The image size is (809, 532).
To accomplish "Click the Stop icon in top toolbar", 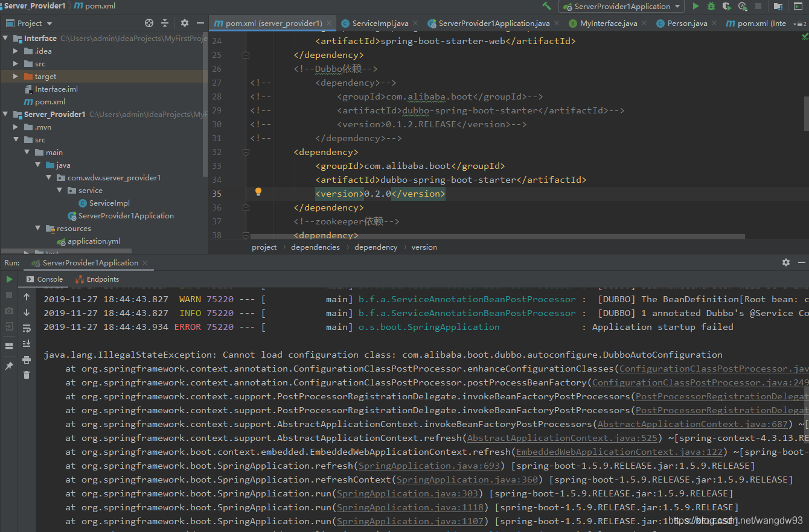I will (x=758, y=6).
